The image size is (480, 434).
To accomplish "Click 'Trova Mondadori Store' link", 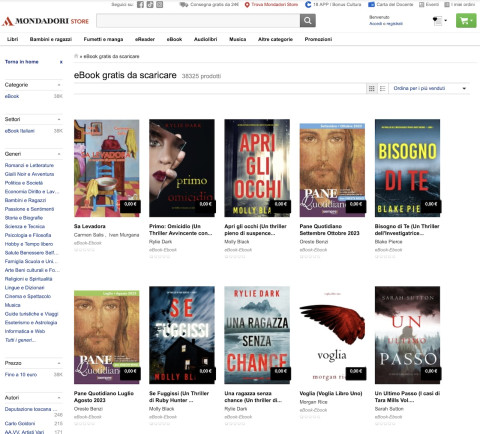I will point(275,5).
